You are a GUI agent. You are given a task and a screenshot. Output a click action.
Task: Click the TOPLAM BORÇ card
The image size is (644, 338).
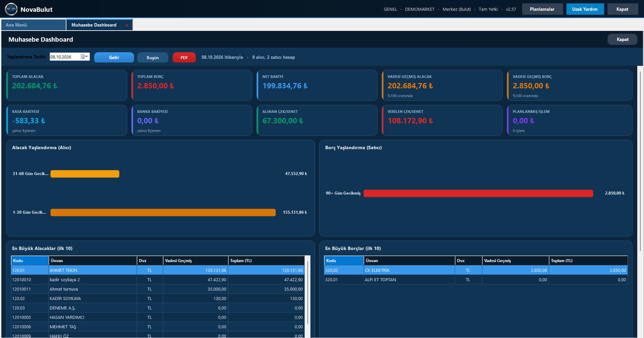192,85
